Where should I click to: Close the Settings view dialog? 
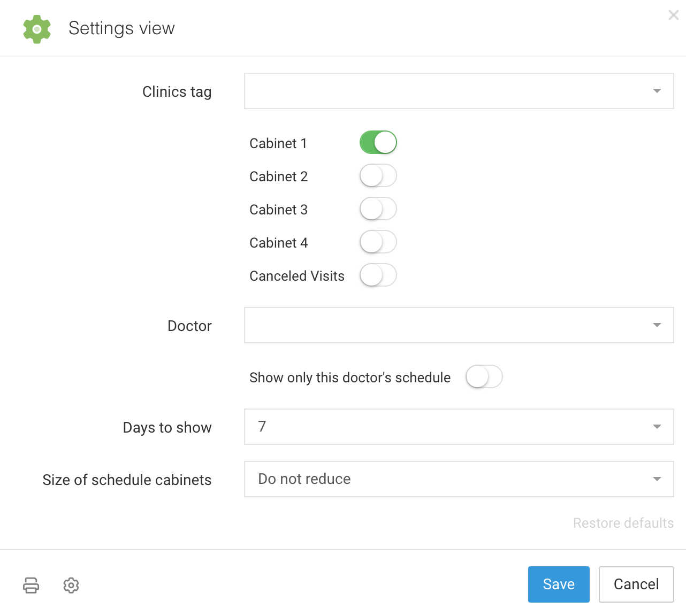click(674, 15)
